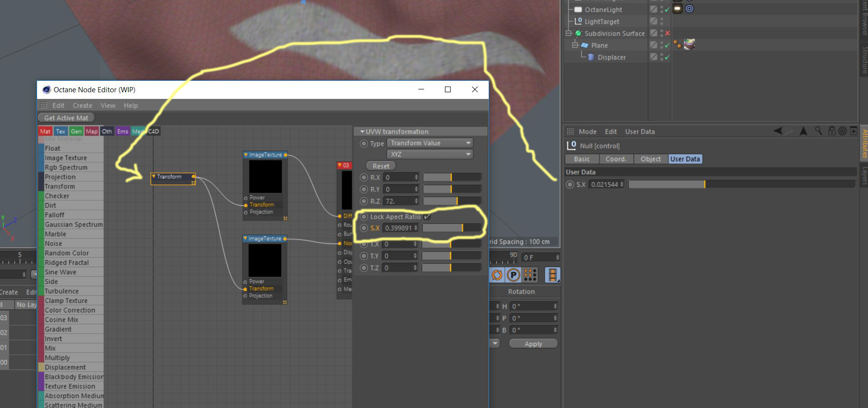The width and height of the screenshot is (868, 408).
Task: Filter node list by Ems category
Action: [x=123, y=131]
